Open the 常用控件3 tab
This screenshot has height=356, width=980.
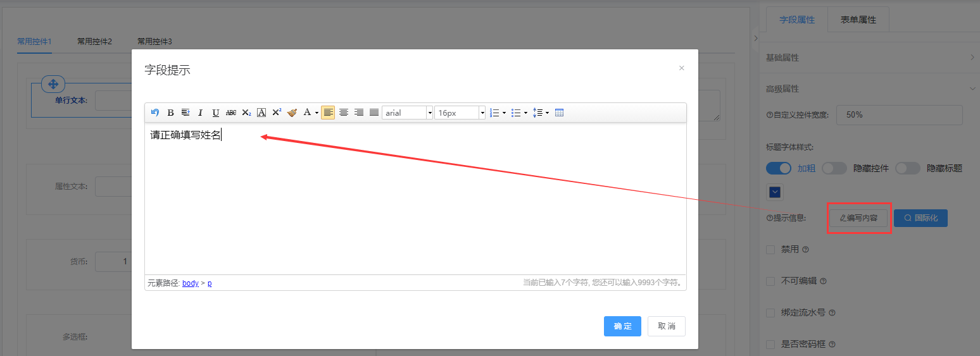click(154, 42)
